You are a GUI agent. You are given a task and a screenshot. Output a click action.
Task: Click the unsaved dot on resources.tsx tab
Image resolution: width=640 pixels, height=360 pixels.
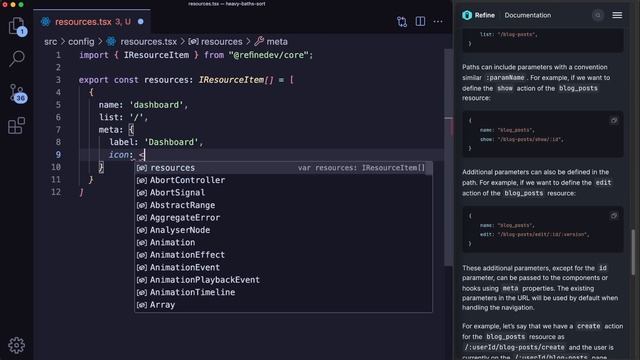[x=140, y=22]
